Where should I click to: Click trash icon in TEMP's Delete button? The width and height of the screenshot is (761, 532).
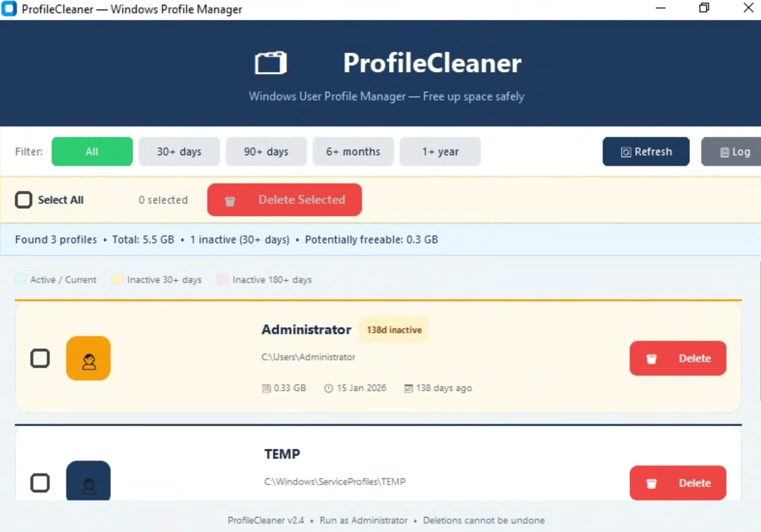[651, 483]
